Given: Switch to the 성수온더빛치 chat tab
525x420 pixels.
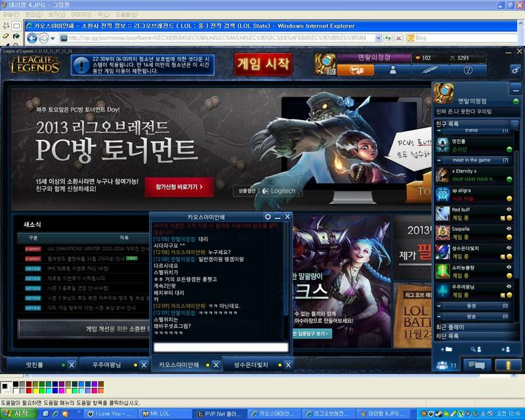Looking at the screenshot, I should tap(251, 365).
